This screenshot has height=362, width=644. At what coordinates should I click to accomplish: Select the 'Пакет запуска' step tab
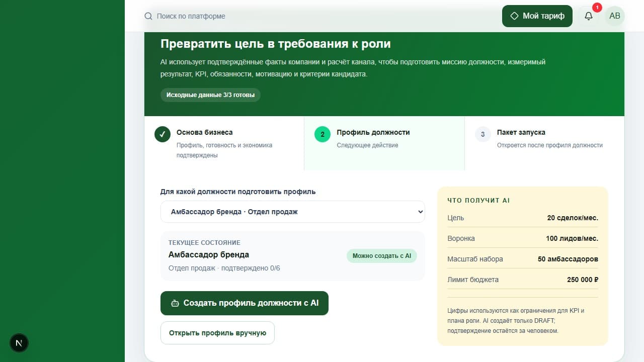point(544,143)
